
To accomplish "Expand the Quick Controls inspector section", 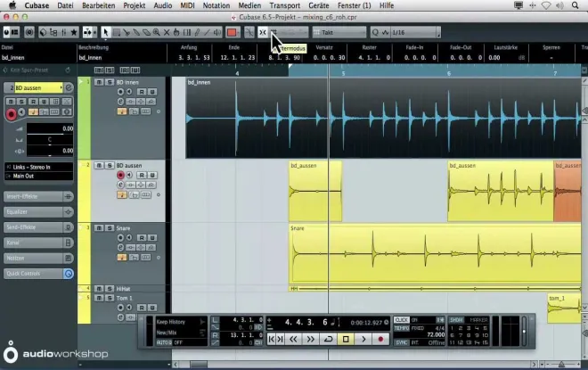I will point(38,274).
